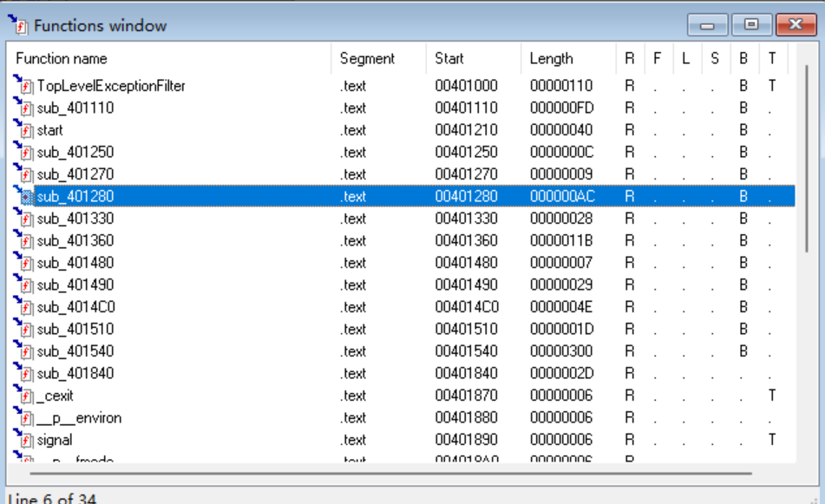This screenshot has width=825, height=504.
Task: Click the F column header
Action: pyautogui.click(x=658, y=58)
